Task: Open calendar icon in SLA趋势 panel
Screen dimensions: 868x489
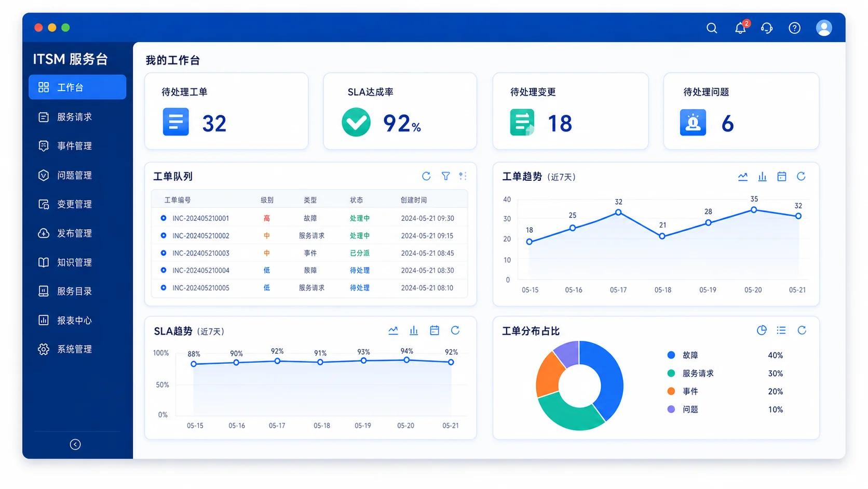Action: (x=435, y=331)
